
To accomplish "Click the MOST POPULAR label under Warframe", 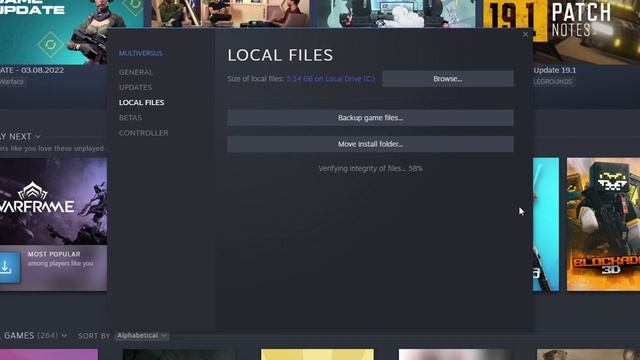I will click(54, 254).
